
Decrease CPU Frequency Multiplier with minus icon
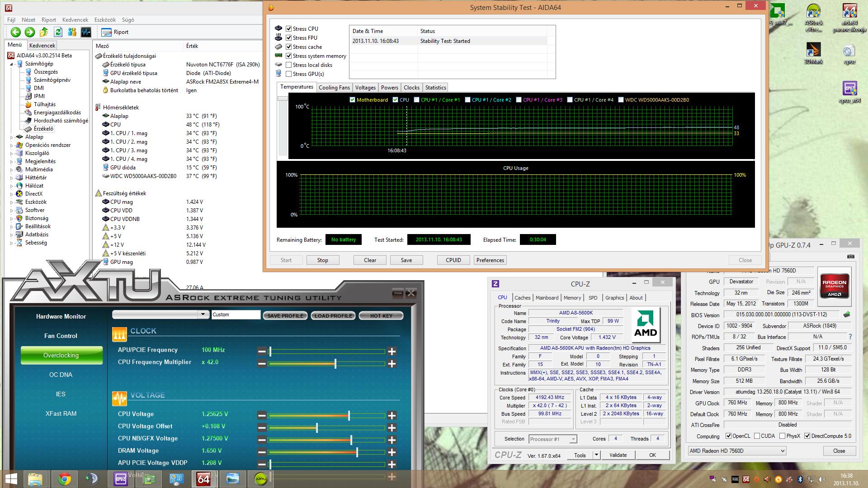[x=262, y=363]
